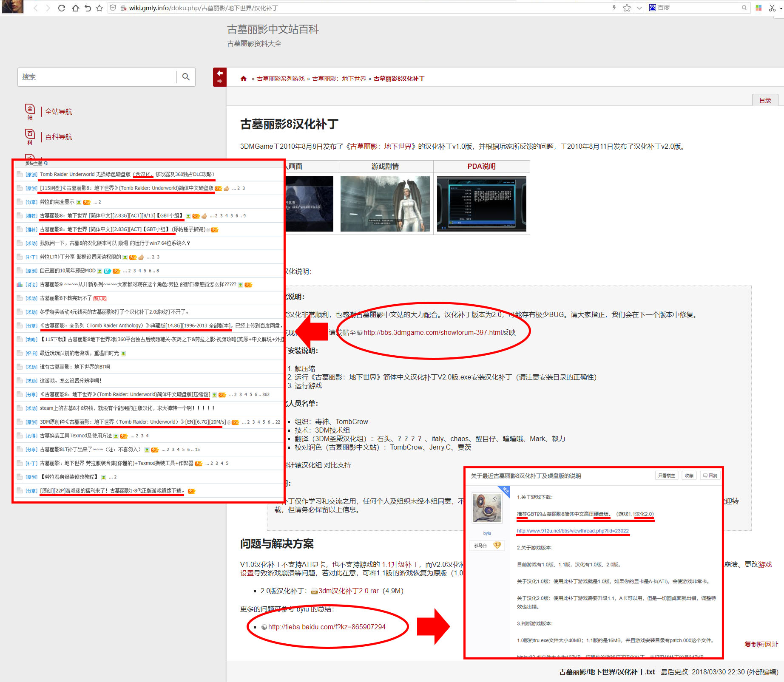Screen dimensions: 784x682
Task: Click site title 古墓丽影中文站百科
Action: click(273, 29)
